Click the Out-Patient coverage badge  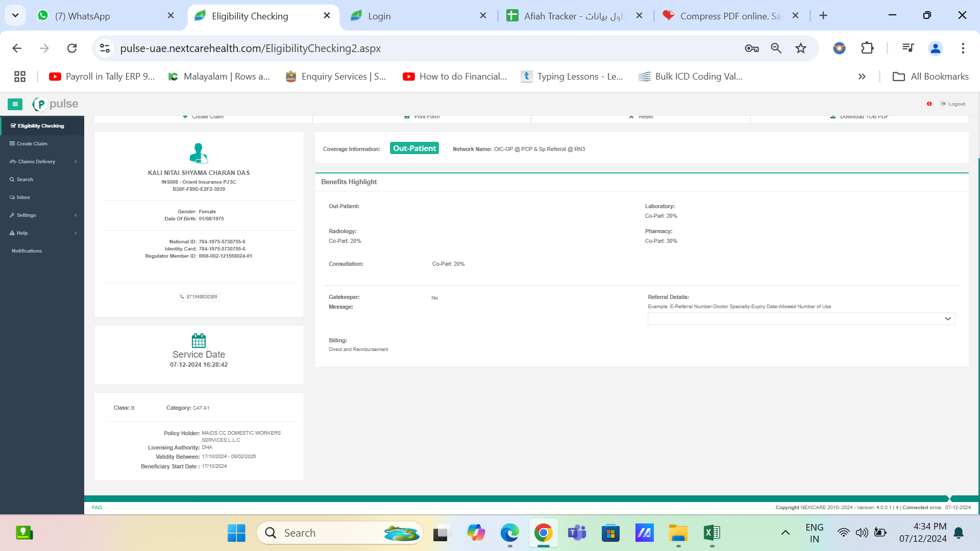[414, 148]
